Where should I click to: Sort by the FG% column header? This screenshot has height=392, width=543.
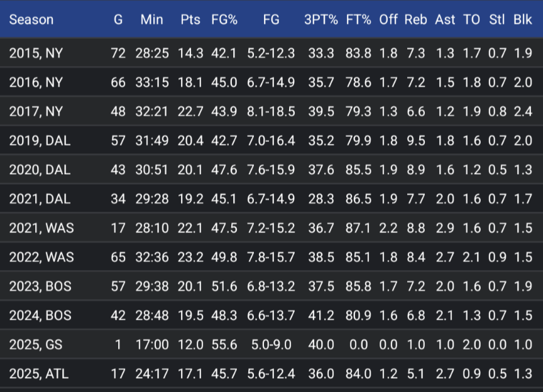coord(225,19)
